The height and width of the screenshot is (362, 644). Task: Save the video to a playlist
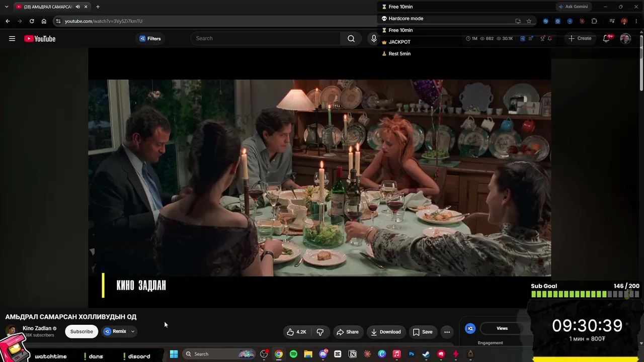click(423, 332)
